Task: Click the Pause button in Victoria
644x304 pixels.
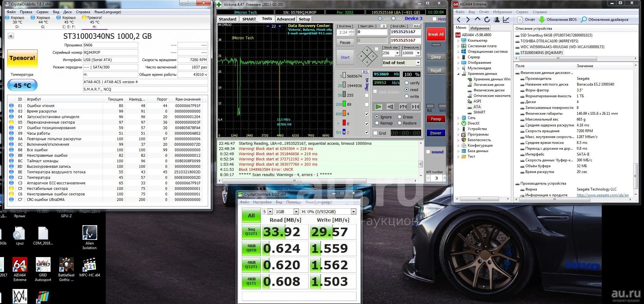Action: 345,42
